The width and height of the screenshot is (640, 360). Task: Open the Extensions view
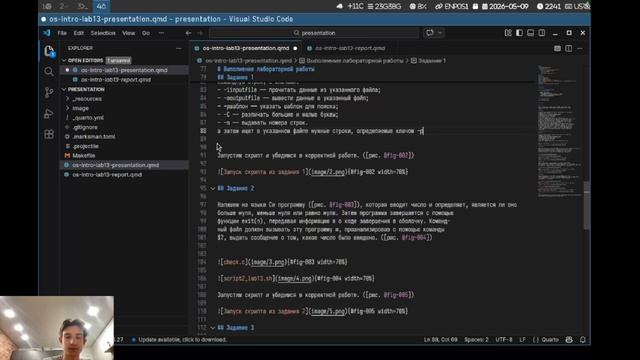(49, 134)
